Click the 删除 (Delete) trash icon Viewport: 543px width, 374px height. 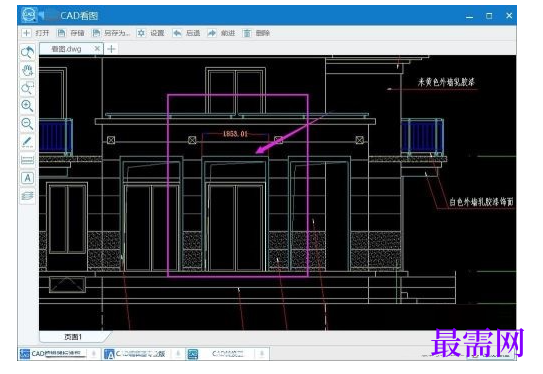(x=247, y=33)
